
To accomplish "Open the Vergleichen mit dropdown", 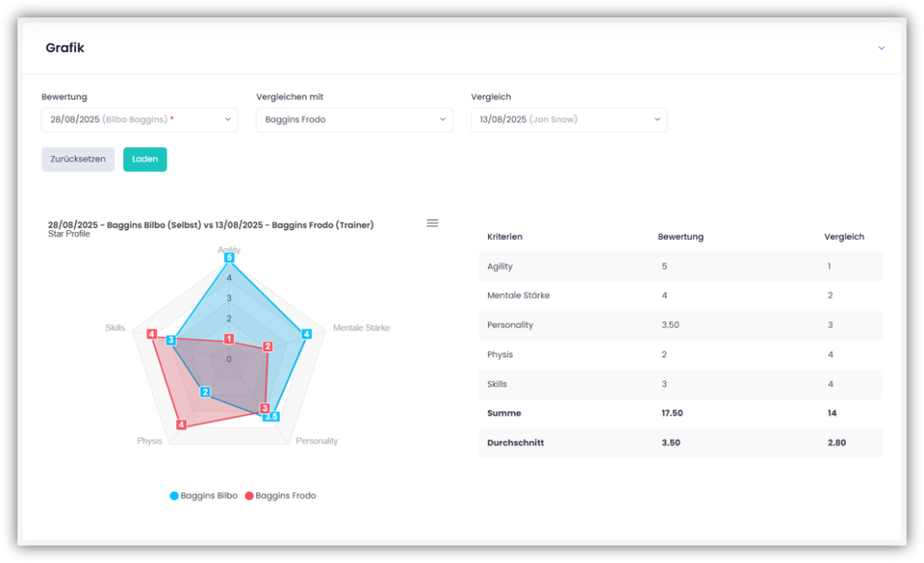I will pos(354,120).
